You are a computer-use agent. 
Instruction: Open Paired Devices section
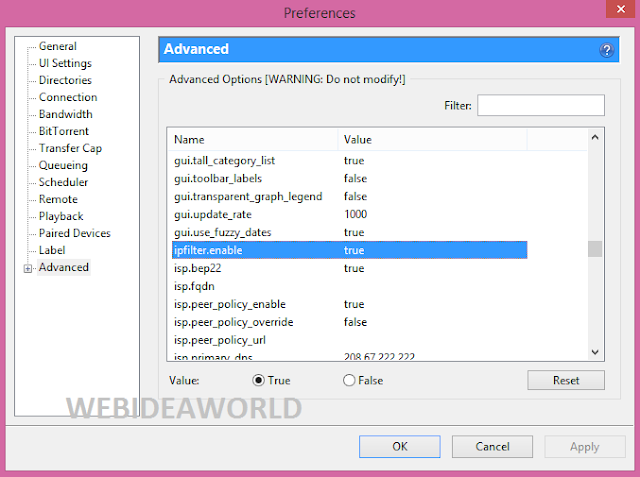point(75,233)
